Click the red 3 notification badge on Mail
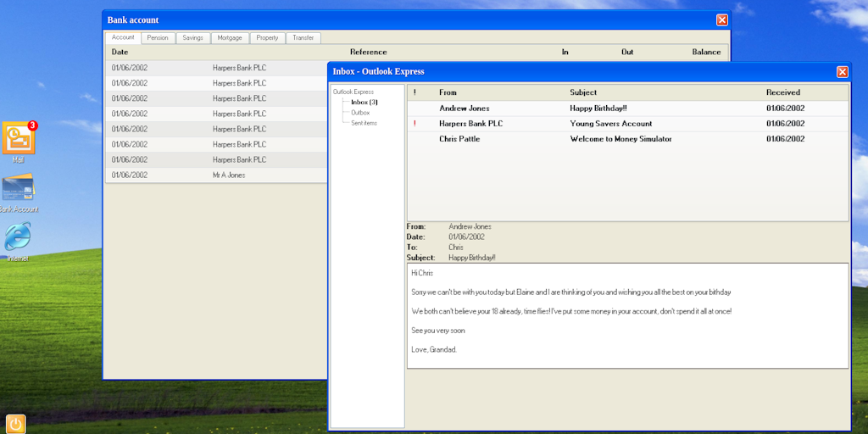868x434 pixels. pyautogui.click(x=32, y=125)
